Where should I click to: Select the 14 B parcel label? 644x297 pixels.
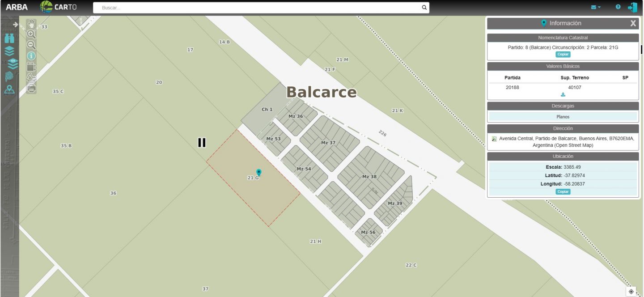click(225, 42)
